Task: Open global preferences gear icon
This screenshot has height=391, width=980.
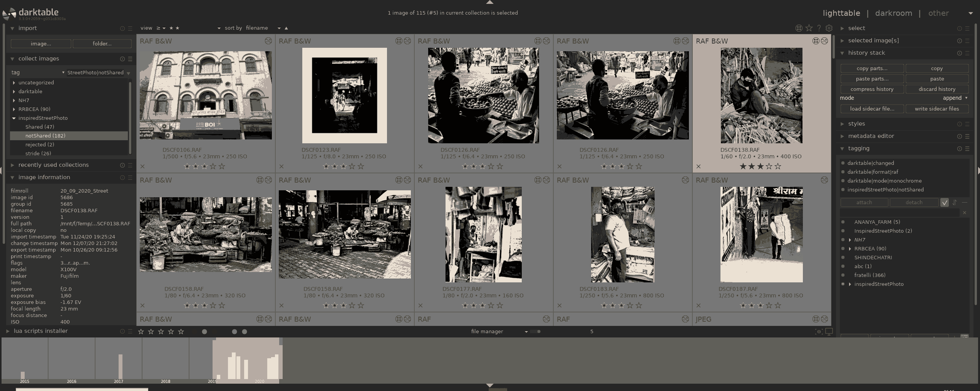Action: [x=829, y=28]
